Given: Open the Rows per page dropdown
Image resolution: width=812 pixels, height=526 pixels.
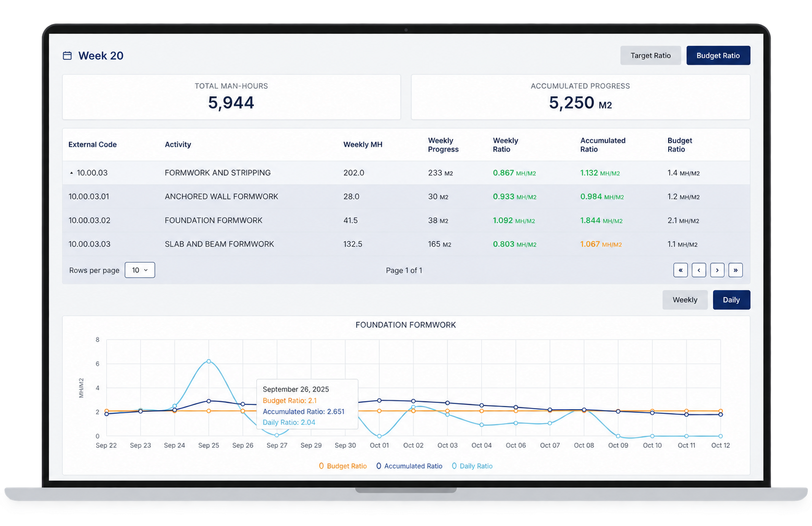Looking at the screenshot, I should (x=140, y=270).
